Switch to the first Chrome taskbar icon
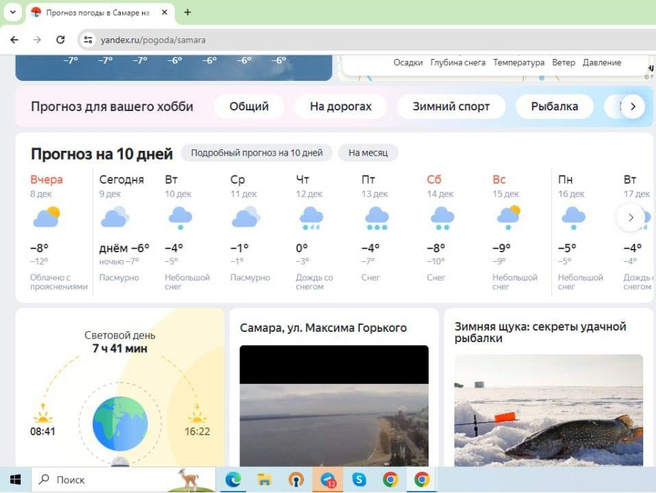 pyautogui.click(x=390, y=480)
